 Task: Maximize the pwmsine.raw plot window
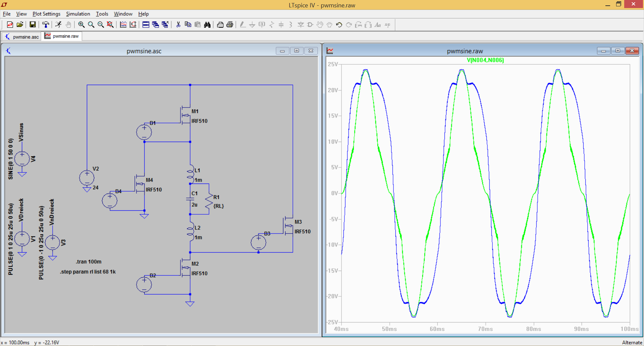(618, 51)
